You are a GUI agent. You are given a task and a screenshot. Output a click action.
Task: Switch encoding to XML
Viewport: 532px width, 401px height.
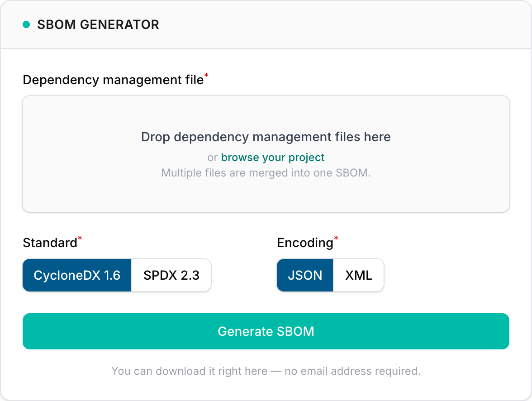[359, 275]
